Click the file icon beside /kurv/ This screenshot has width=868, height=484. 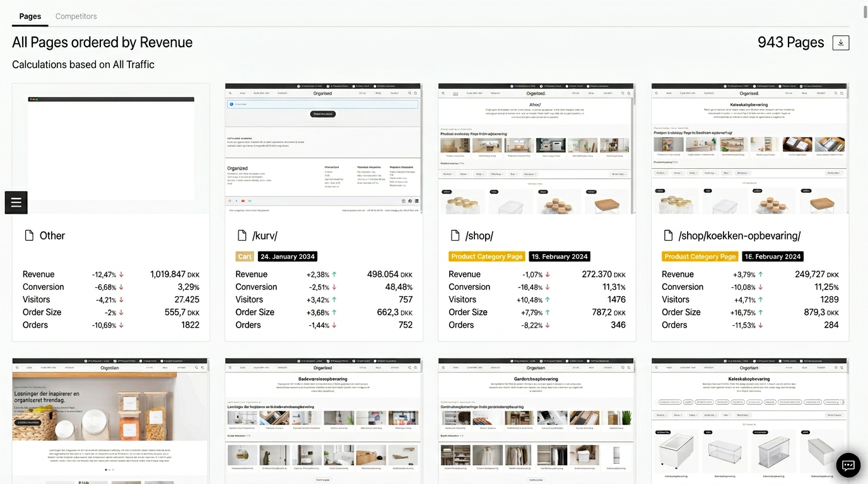click(x=242, y=236)
